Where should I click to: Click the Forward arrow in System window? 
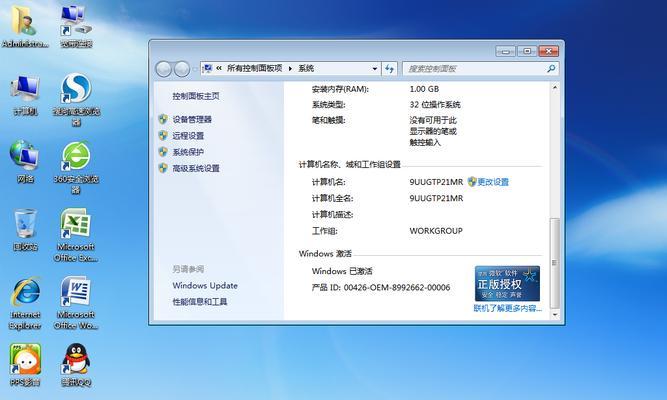(182, 69)
